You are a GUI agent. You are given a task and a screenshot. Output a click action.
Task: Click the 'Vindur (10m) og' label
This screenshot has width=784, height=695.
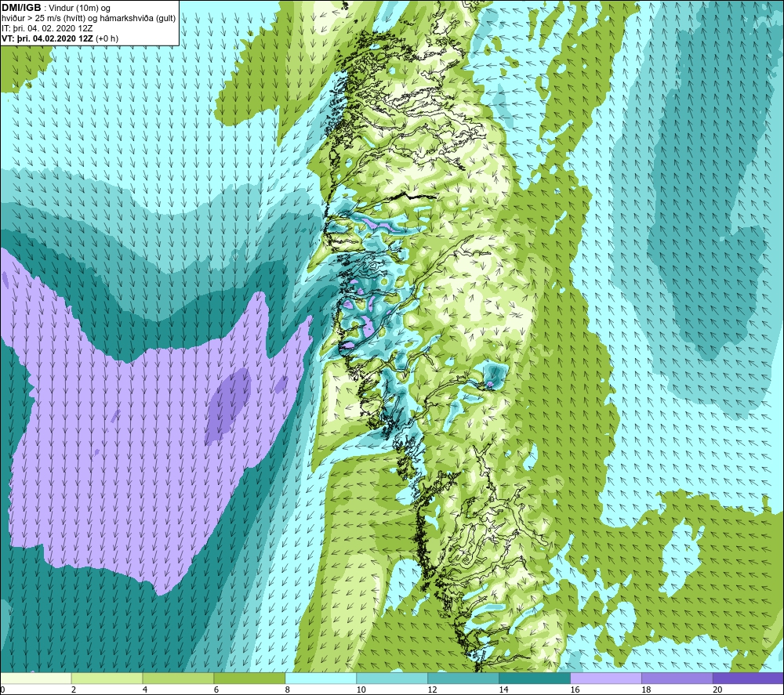click(x=81, y=9)
